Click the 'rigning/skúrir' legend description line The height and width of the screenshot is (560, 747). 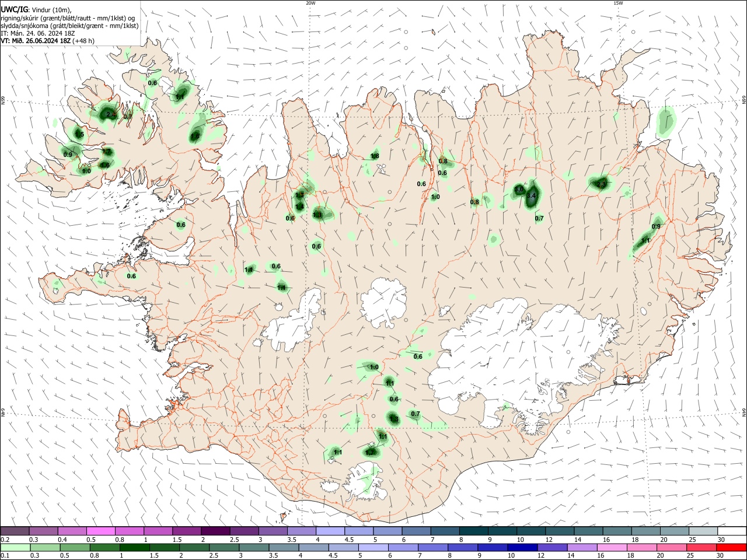point(68,17)
